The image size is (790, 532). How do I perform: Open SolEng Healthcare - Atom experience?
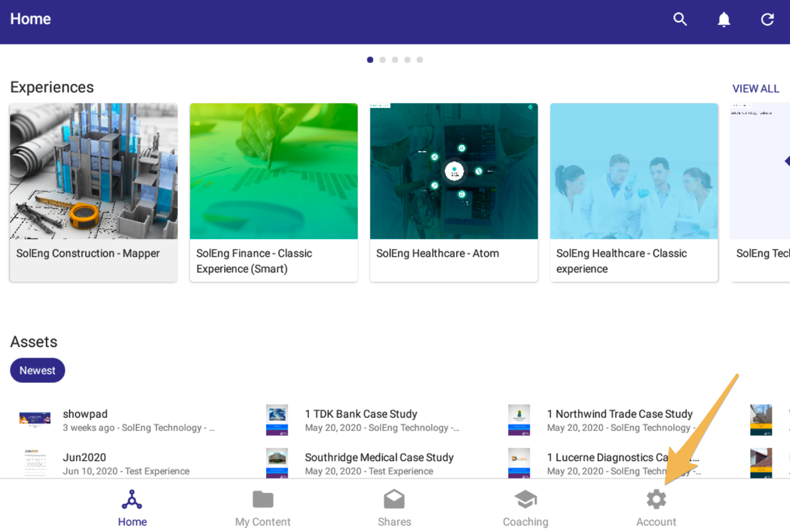454,192
